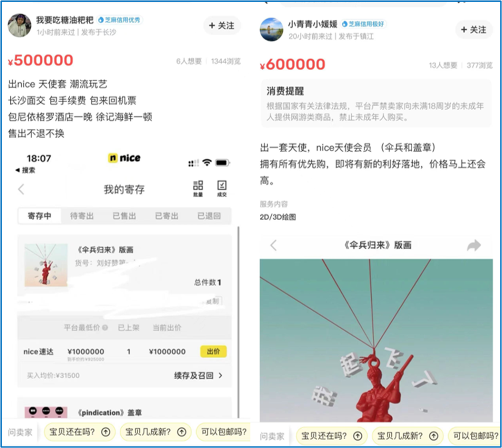Select the 已售出 tab
This screenshot has height=448, width=502.
124,216
